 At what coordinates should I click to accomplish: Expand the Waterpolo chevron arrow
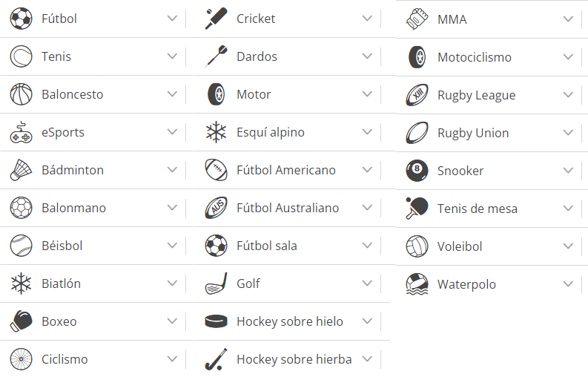tap(569, 284)
